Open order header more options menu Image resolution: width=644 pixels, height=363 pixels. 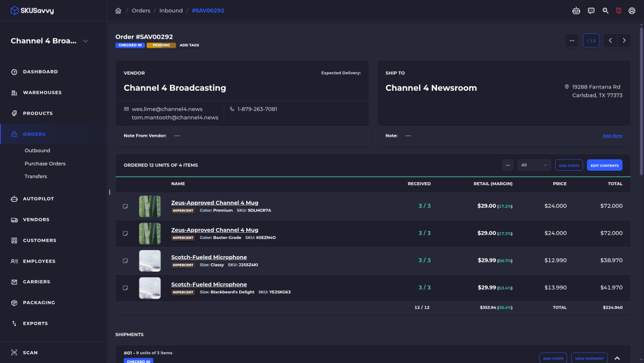572,40
